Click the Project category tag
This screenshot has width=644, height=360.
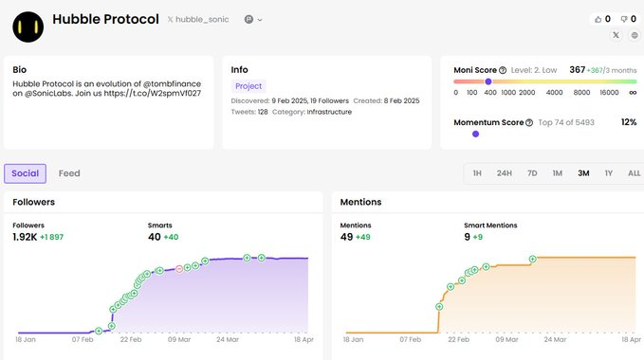[248, 86]
